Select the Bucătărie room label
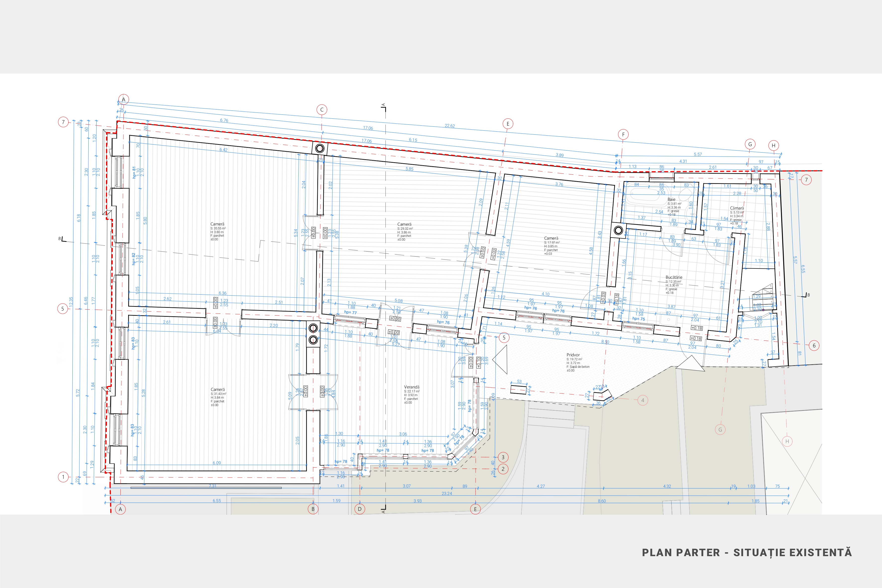882x588 pixels. point(674,277)
